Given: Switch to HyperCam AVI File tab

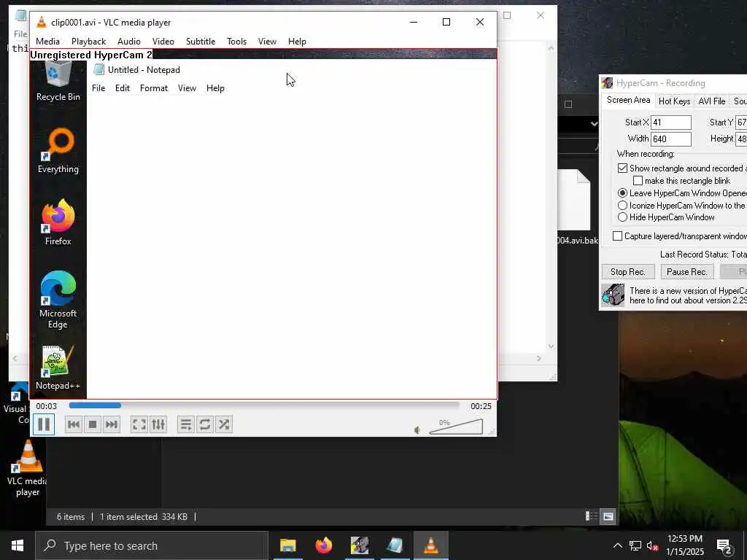Looking at the screenshot, I should (712, 101).
